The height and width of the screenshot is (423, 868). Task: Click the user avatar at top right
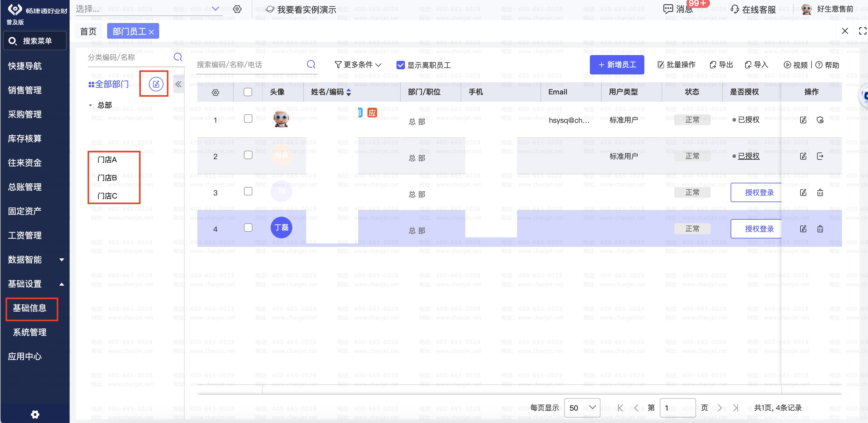(x=806, y=9)
